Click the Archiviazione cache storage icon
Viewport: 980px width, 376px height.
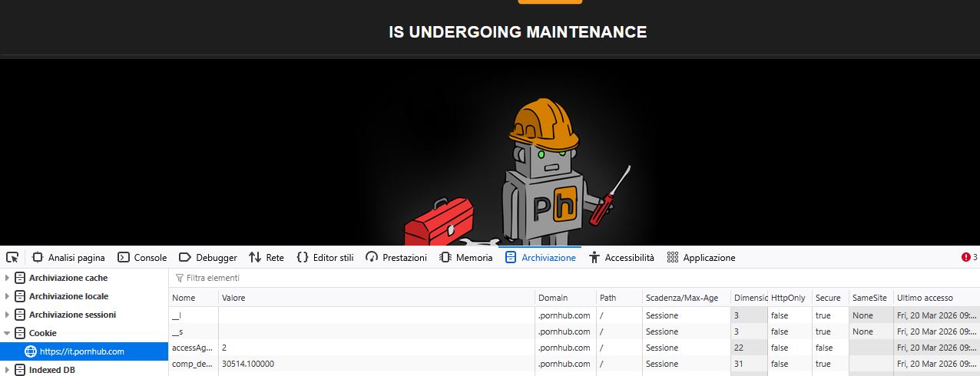point(20,278)
